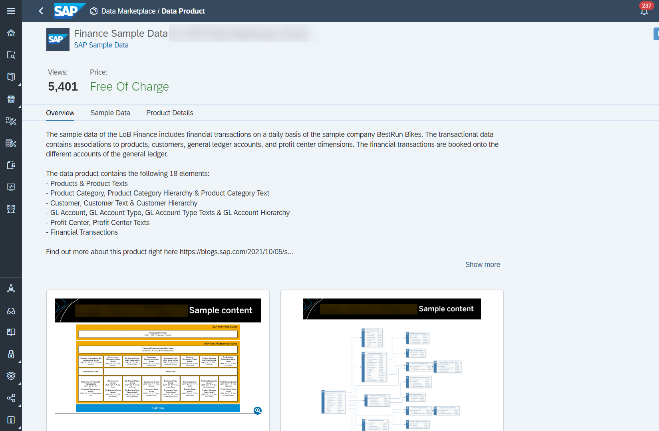The width and height of the screenshot is (659, 431).
Task: Switch to the Sample Data tab
Action: point(110,113)
